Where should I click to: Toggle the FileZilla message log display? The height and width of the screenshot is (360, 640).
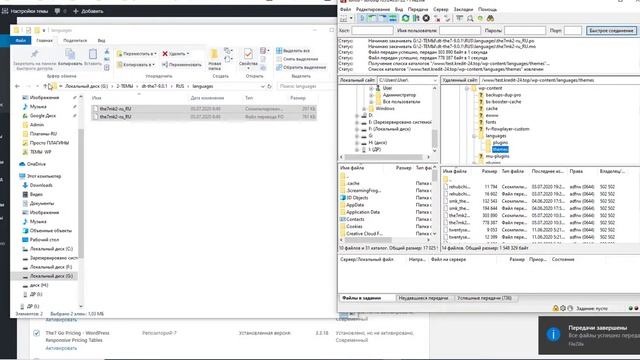[x=362, y=18]
